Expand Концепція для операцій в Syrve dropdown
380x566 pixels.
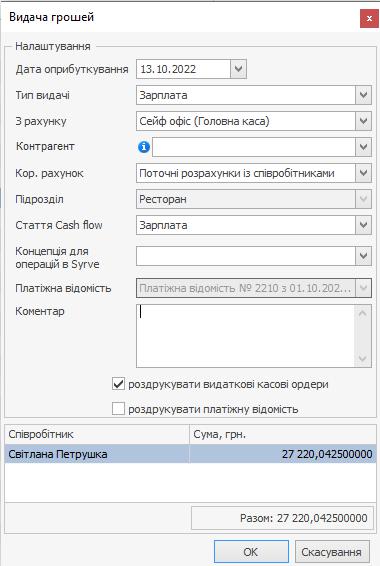coord(363,256)
